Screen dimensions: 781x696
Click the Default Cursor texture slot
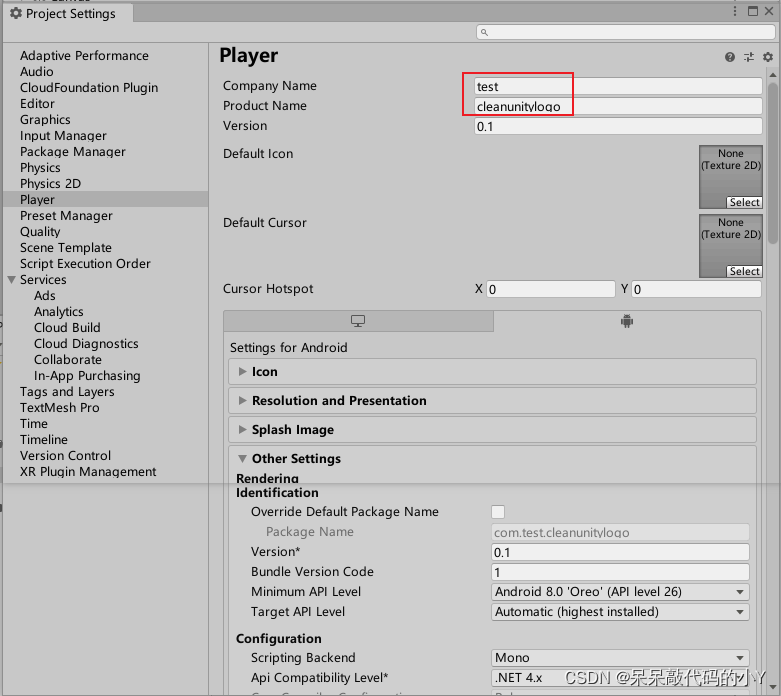point(731,246)
